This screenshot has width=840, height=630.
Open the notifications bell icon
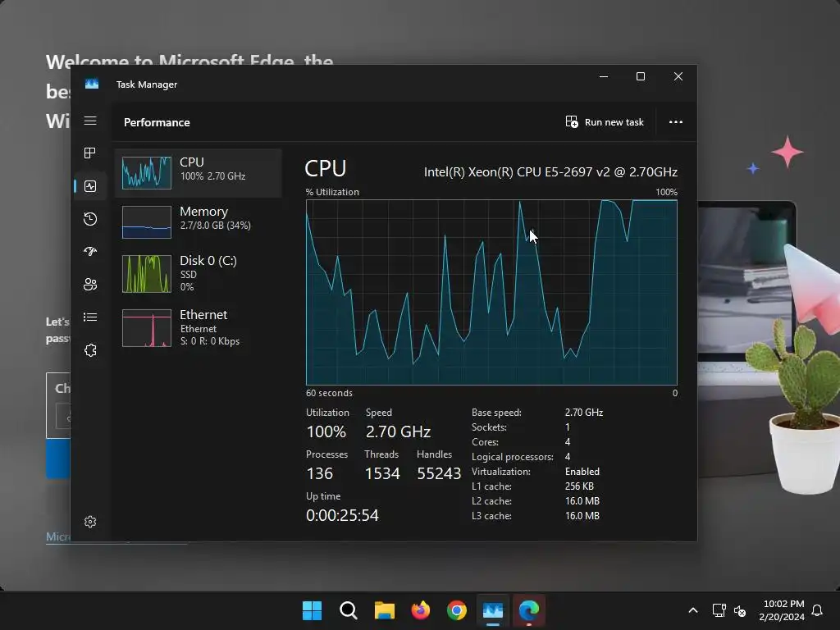pos(817,610)
